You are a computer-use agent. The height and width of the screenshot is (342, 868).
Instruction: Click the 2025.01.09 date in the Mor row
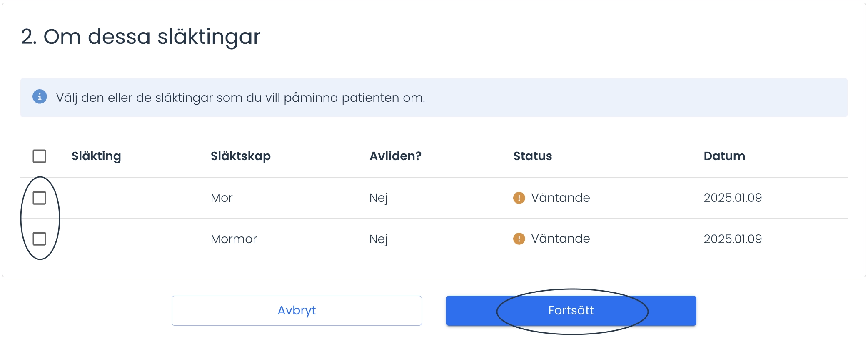point(733,198)
